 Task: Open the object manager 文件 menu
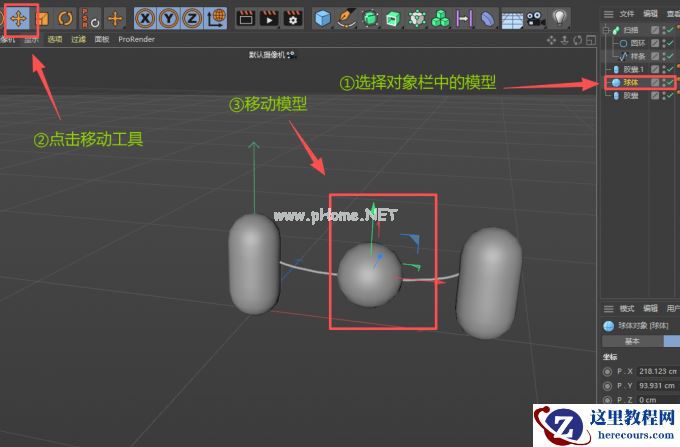(x=627, y=14)
